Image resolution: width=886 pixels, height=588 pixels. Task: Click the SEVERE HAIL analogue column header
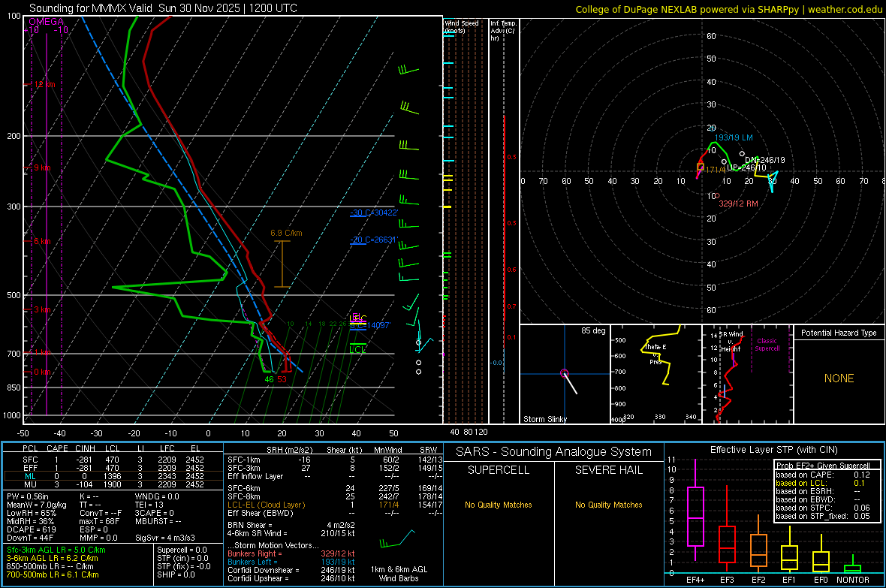click(x=608, y=470)
